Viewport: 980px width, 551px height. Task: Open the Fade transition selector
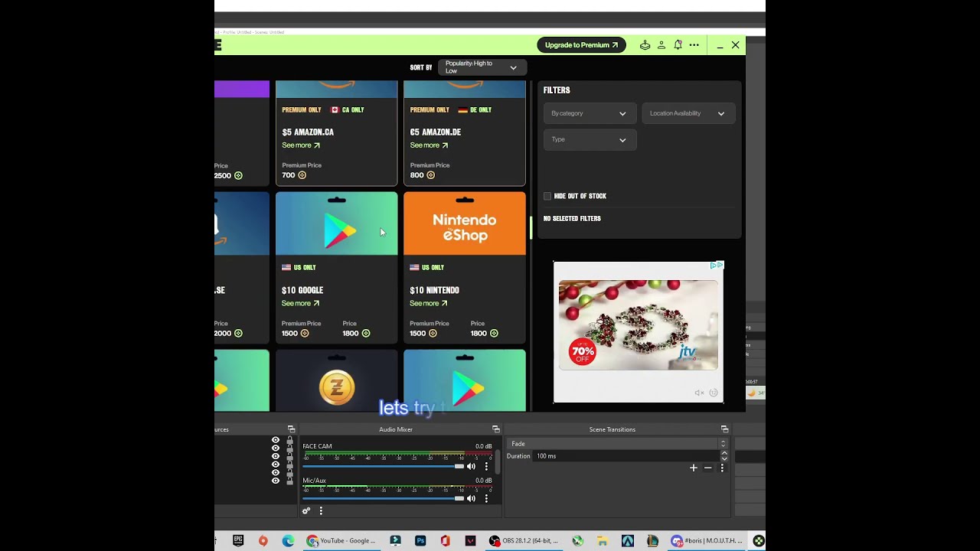coord(617,444)
